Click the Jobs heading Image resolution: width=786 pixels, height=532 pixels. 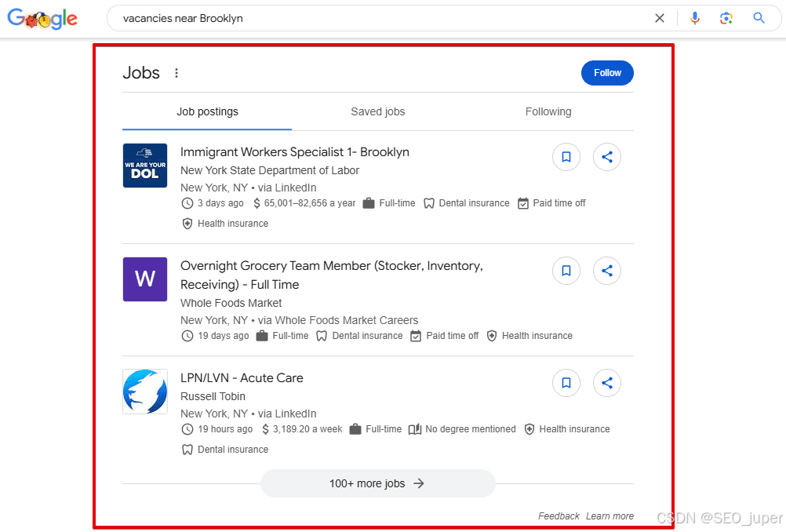[x=141, y=73]
